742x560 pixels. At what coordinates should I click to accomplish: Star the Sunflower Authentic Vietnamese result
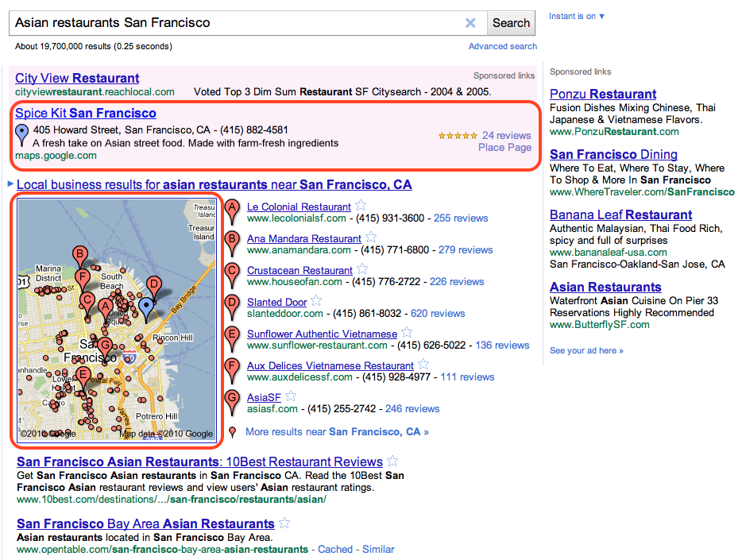tap(407, 333)
